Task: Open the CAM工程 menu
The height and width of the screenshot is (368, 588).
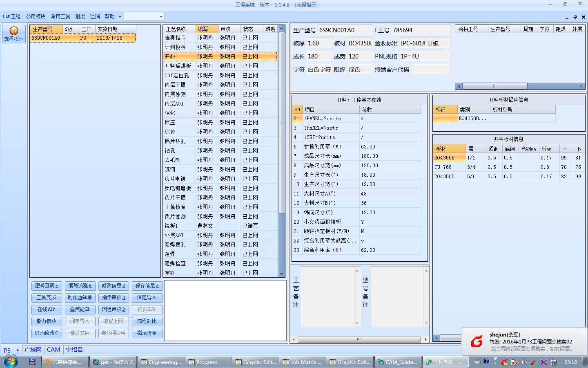Action: (12, 16)
